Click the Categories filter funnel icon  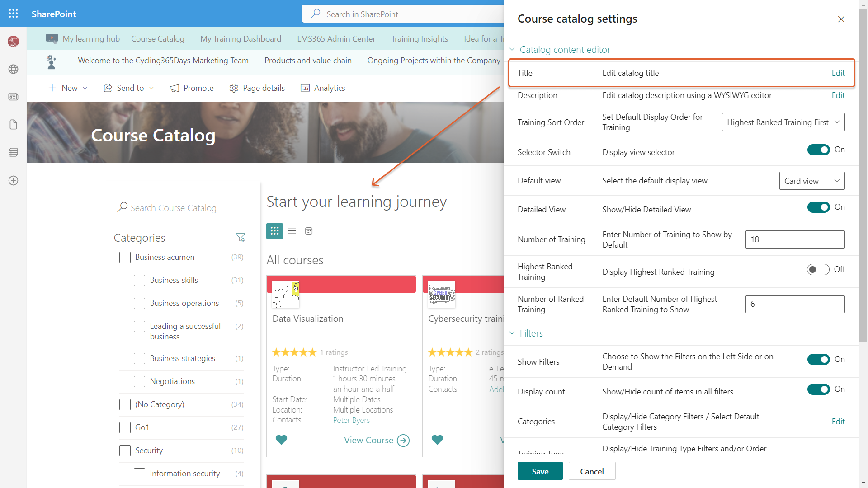coord(240,237)
